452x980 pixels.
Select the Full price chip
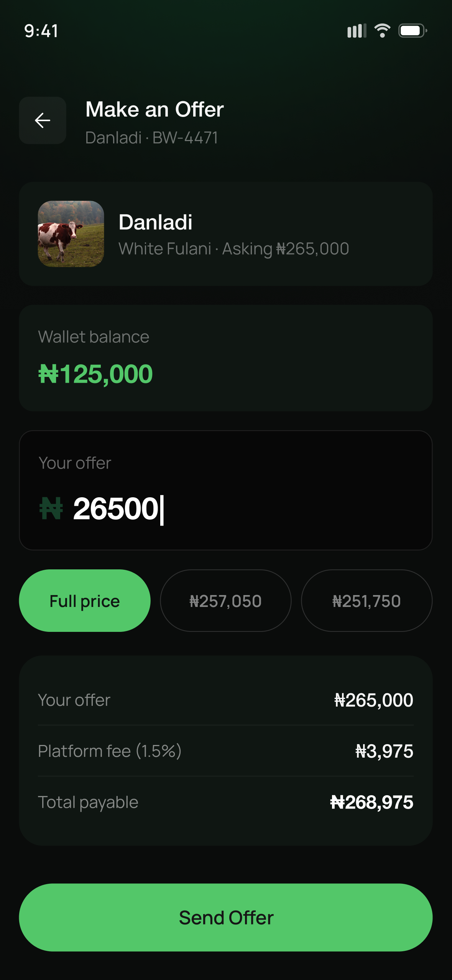coord(85,601)
